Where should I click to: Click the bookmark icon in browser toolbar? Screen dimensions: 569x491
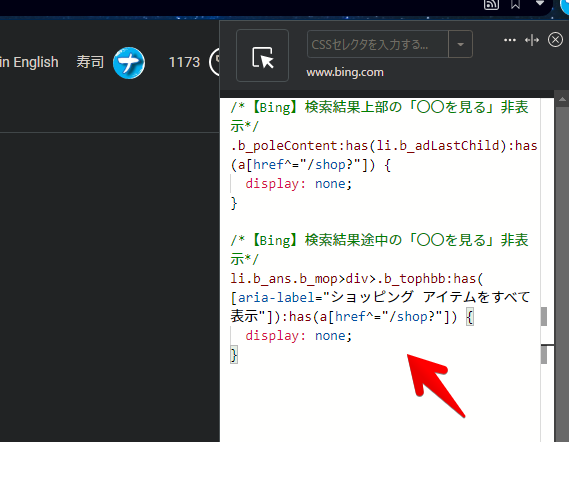(x=515, y=4)
